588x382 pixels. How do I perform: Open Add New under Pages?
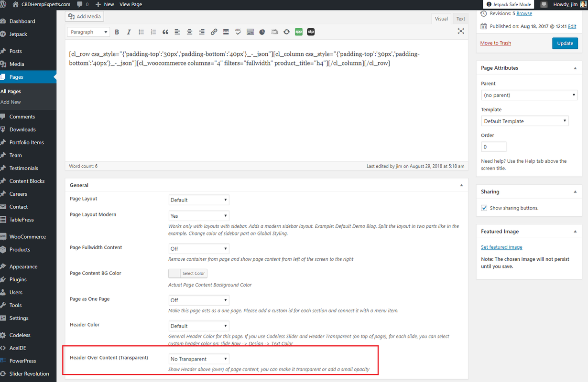11,102
